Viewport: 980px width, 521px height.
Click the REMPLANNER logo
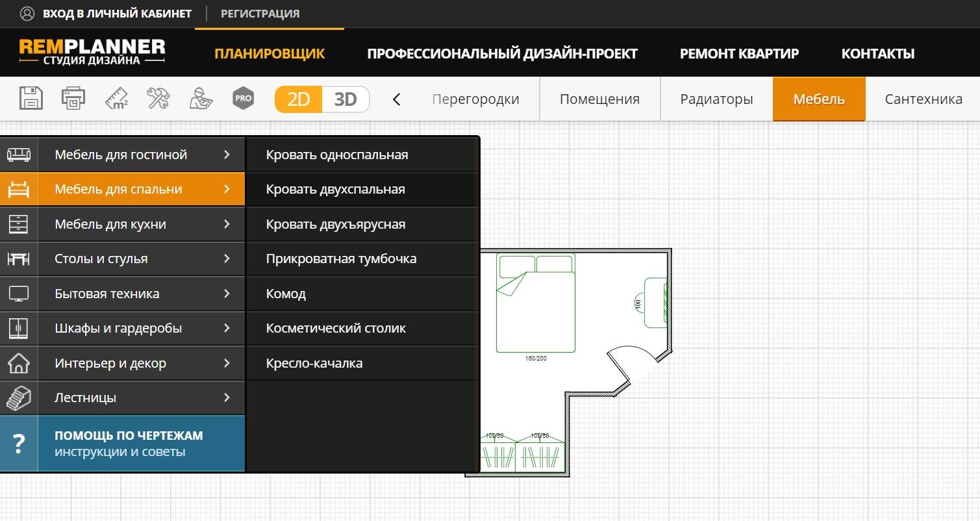pyautogui.click(x=92, y=52)
